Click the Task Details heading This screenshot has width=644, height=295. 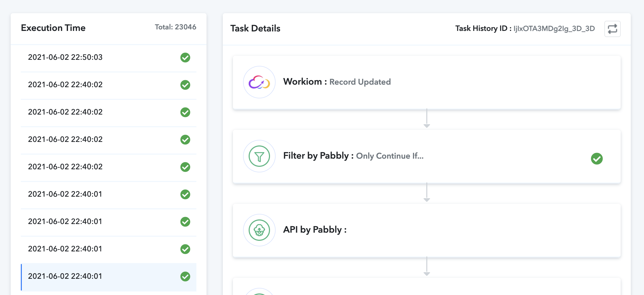(255, 28)
